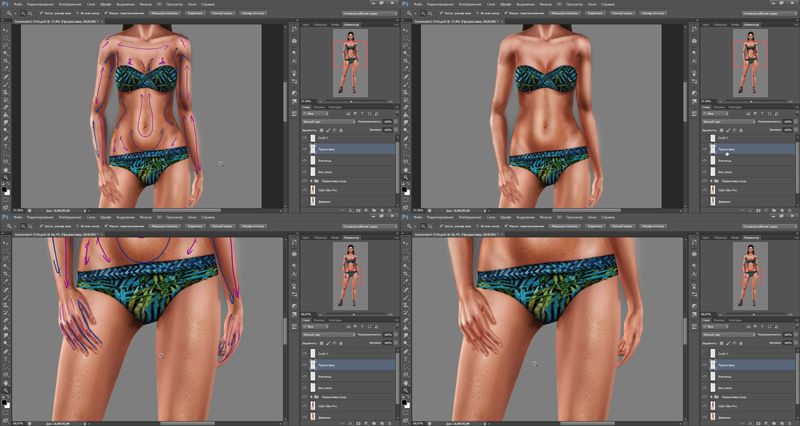The height and width of the screenshot is (426, 800).
Task: Select Dodge tool in clean torso window
Action: tap(406, 130)
